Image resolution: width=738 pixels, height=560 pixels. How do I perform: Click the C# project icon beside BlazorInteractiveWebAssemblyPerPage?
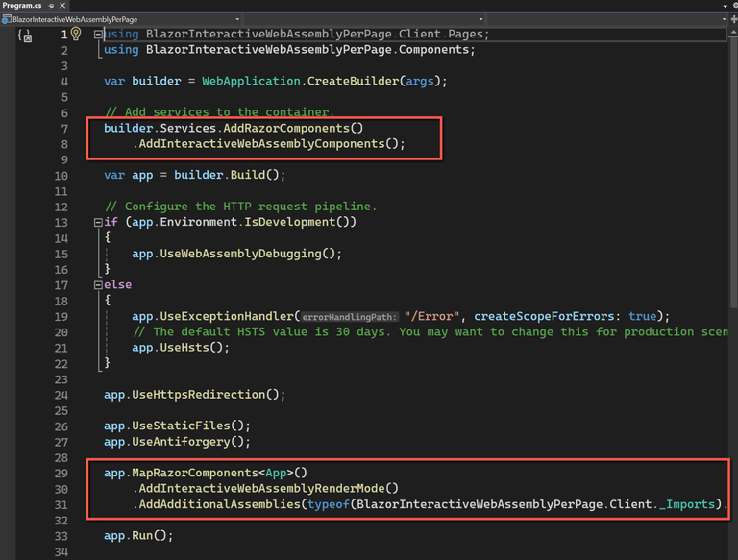click(6, 19)
